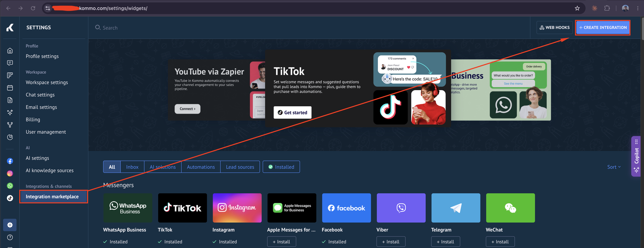
Task: Focus the Search input field
Action: click(310, 27)
